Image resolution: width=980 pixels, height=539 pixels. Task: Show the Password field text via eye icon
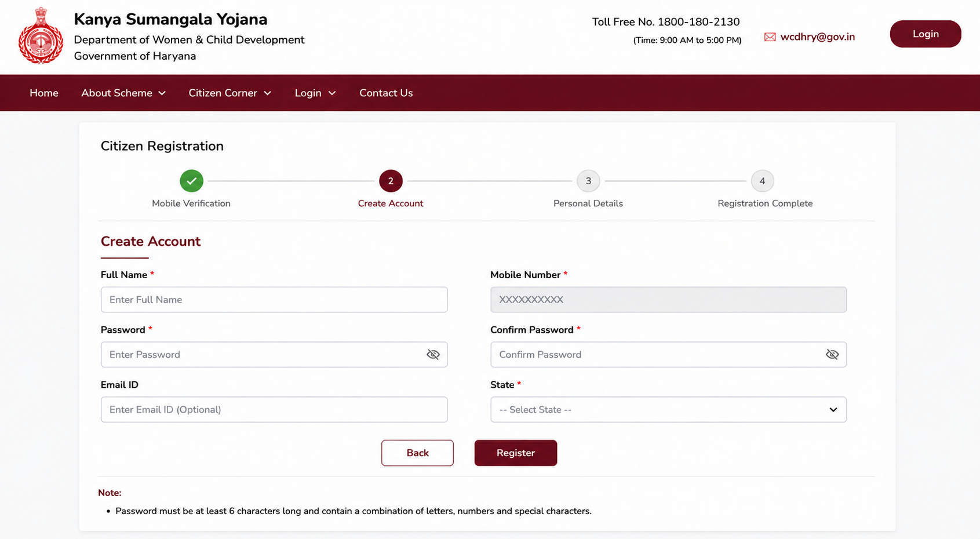433,355
